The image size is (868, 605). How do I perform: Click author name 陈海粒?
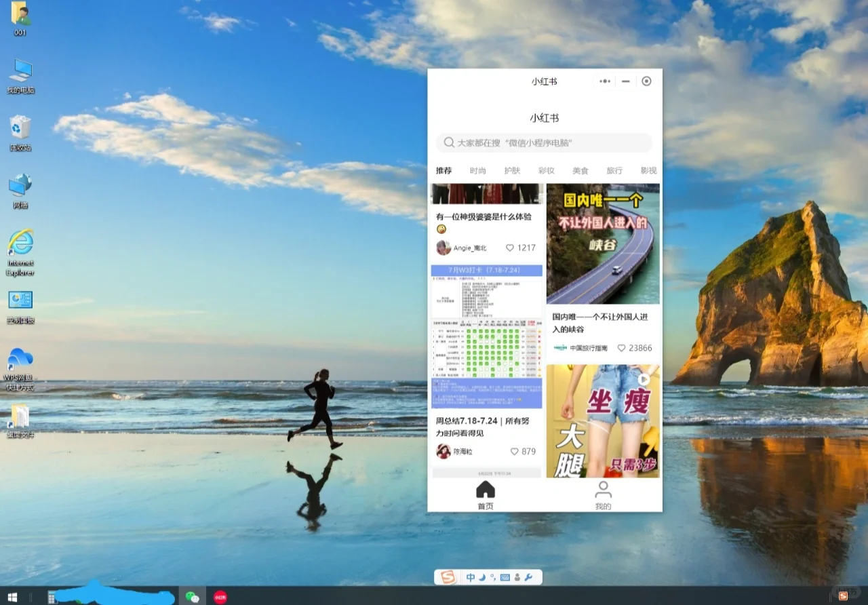point(463,452)
